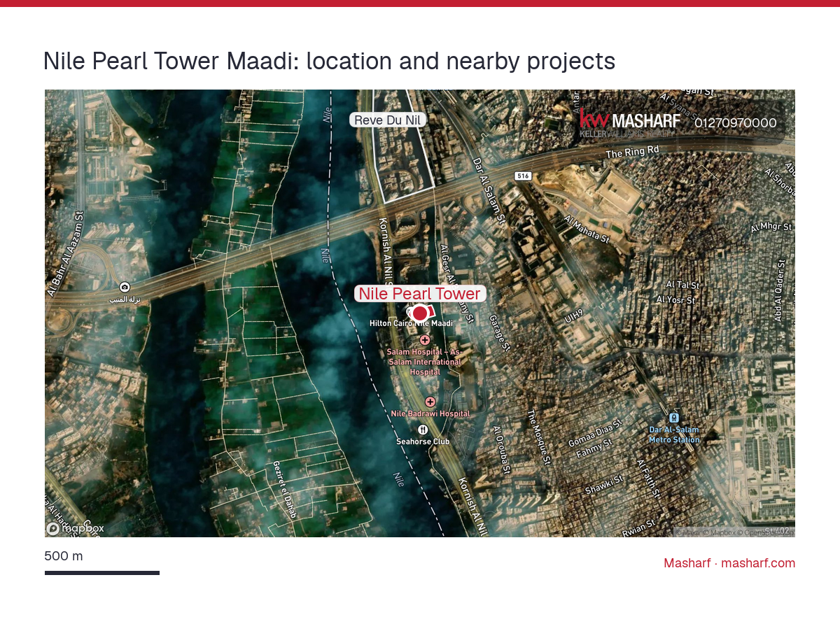Open the Masharf · masharf.com link

[729, 563]
